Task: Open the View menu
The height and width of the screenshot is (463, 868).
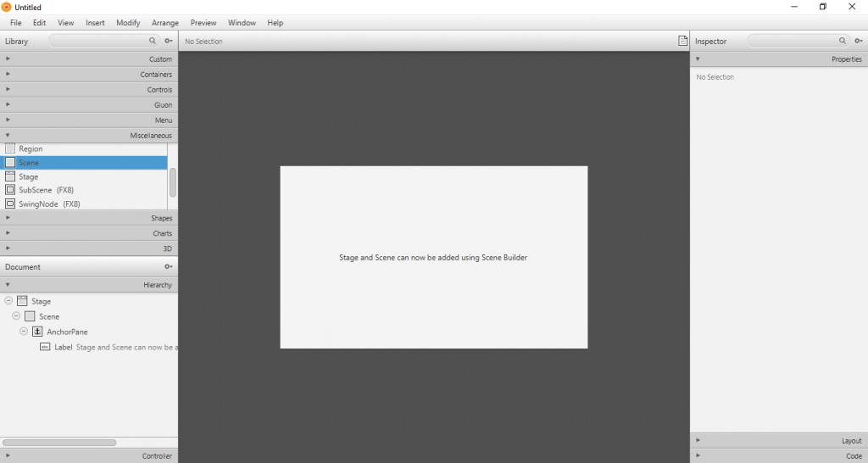Action: click(x=65, y=23)
